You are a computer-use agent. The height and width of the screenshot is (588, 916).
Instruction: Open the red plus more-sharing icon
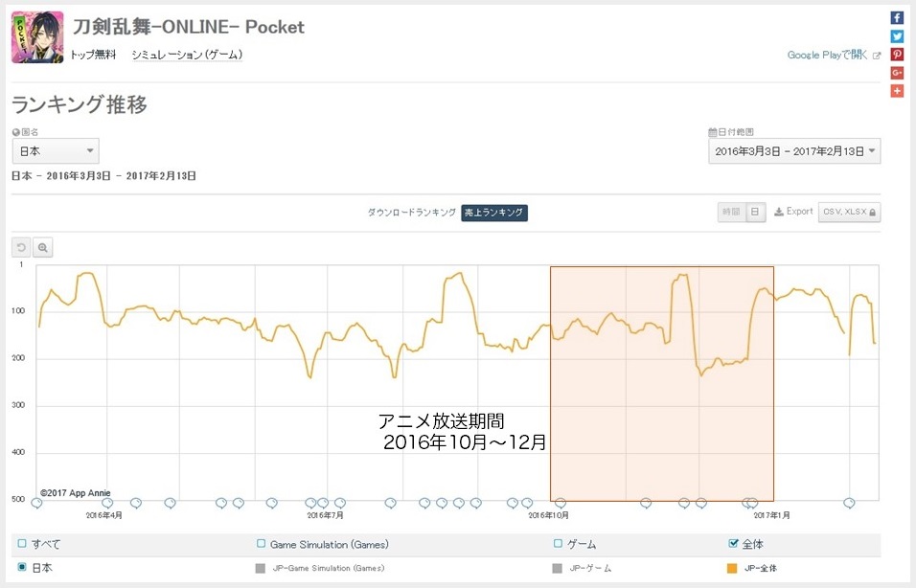[897, 91]
